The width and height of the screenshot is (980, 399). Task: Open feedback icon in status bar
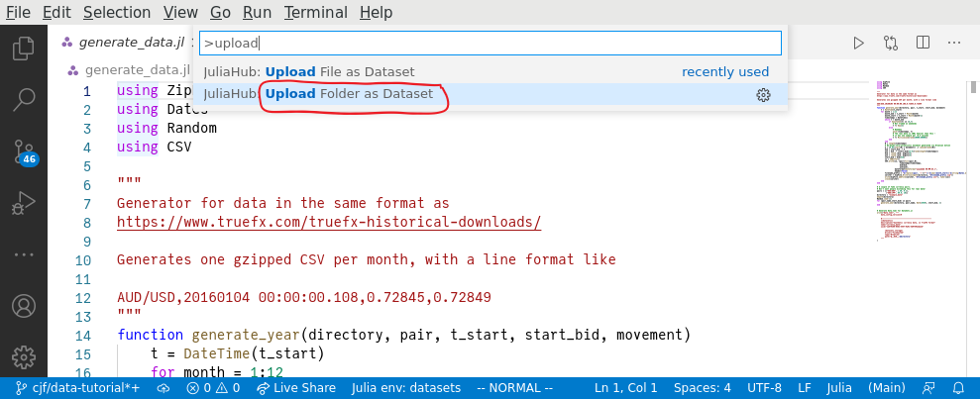tap(929, 388)
